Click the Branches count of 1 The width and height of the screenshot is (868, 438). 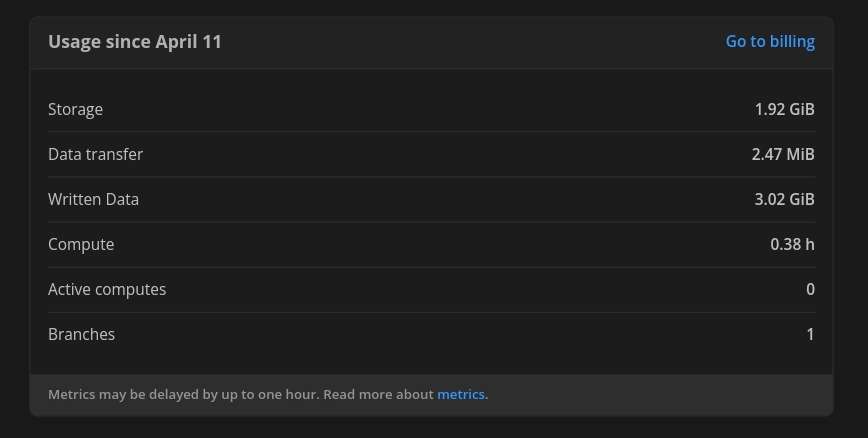810,334
